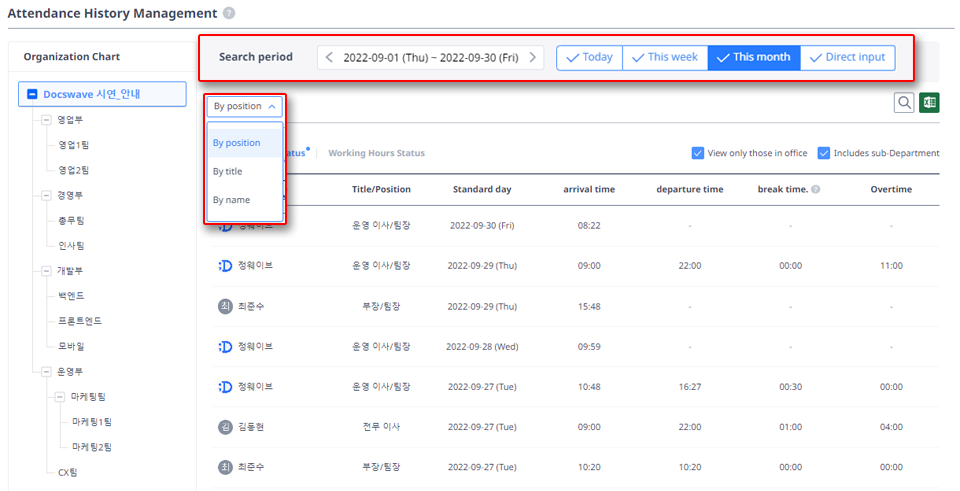Click the 11:00 overtime cell
Screen dimensions: 960x491
tap(891, 266)
